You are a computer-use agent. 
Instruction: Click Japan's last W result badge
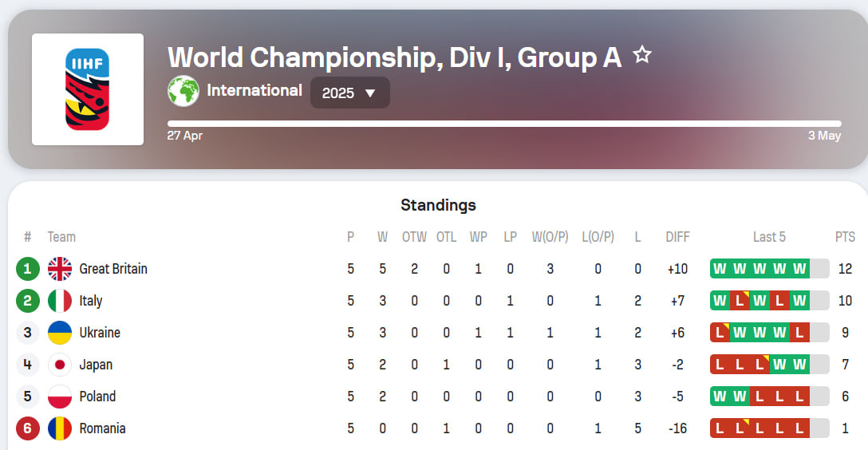[799, 364]
